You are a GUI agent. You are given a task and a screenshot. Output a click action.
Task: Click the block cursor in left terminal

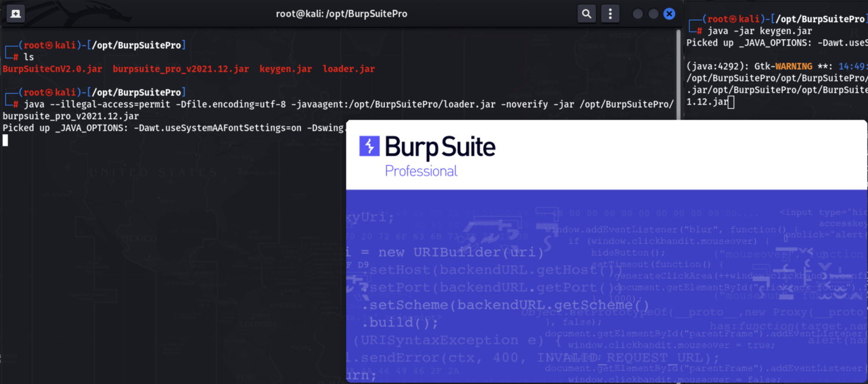point(5,140)
